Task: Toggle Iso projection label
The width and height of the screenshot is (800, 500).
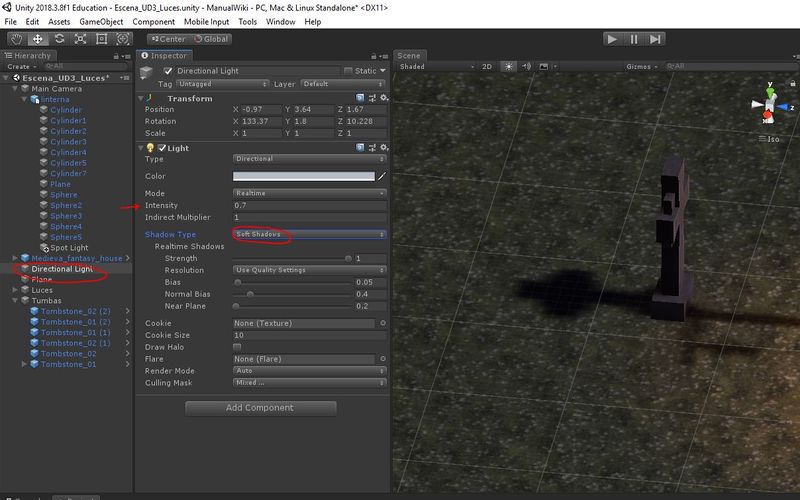Action: pyautogui.click(x=769, y=139)
